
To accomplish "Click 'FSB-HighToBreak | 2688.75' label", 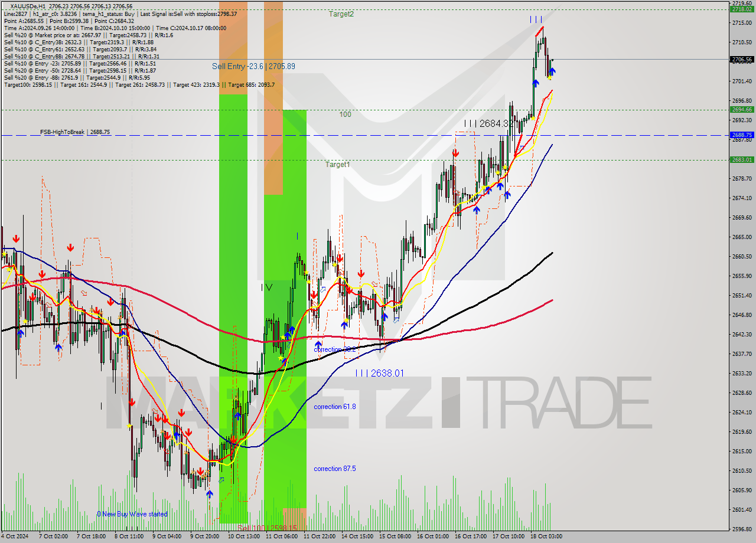I will (x=75, y=132).
